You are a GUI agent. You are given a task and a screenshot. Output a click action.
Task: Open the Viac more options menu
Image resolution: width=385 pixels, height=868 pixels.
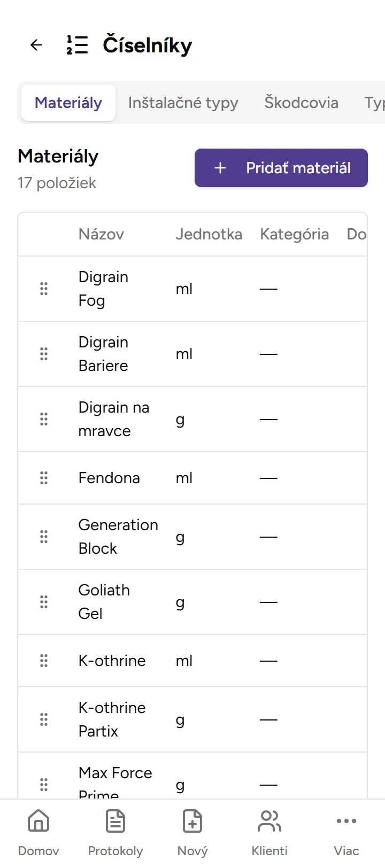pos(346,831)
